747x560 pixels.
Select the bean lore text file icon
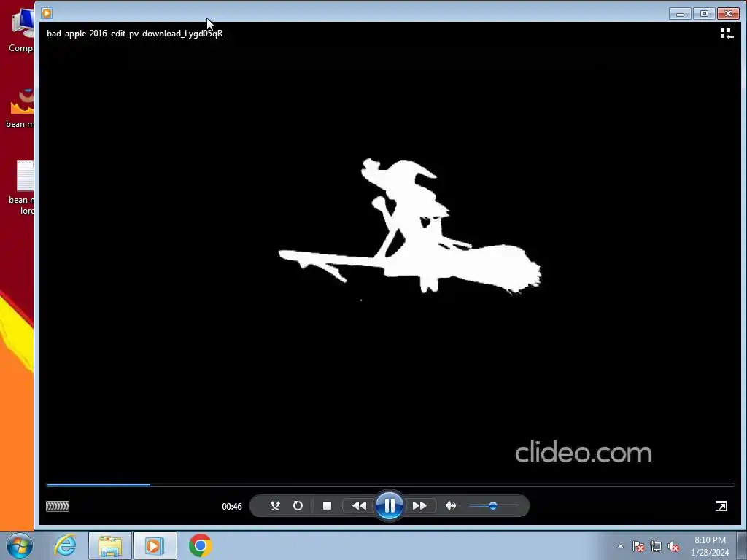tap(22, 187)
